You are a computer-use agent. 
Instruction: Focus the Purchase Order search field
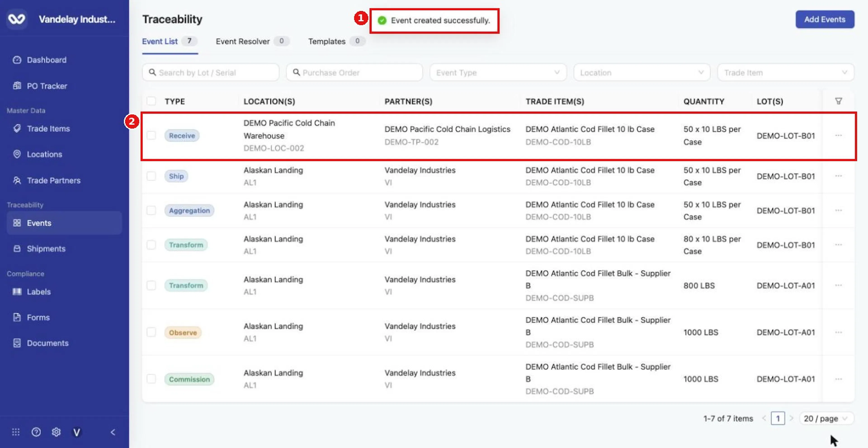point(354,72)
